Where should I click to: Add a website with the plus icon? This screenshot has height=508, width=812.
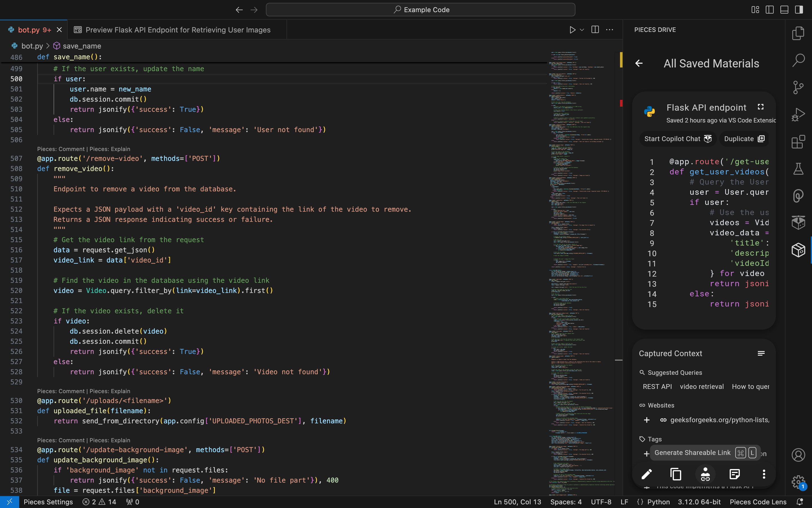(x=646, y=420)
